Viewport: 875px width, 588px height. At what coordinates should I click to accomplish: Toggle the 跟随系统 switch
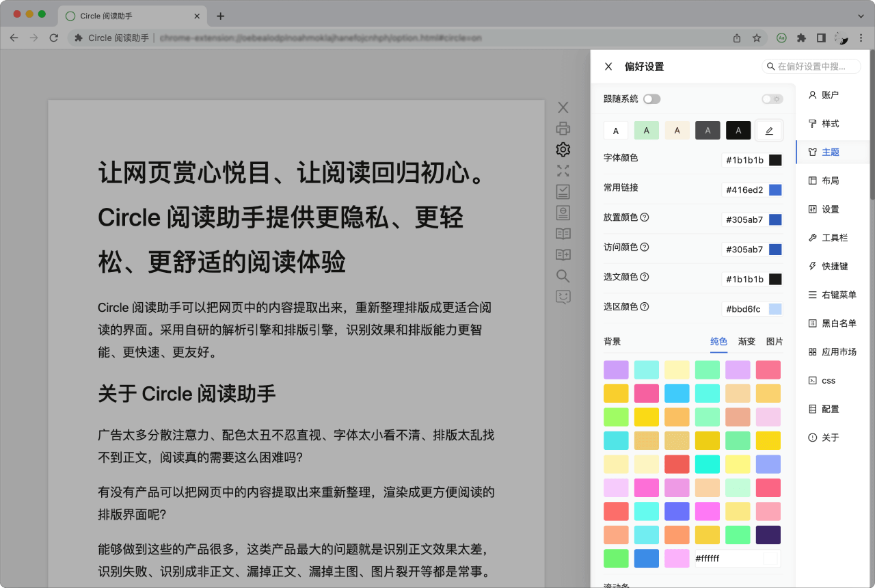tap(651, 99)
